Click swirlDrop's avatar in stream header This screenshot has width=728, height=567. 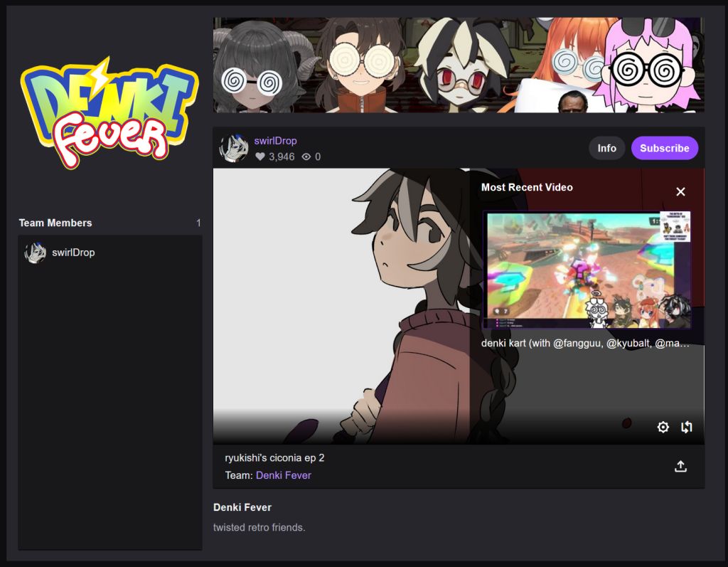tap(233, 148)
